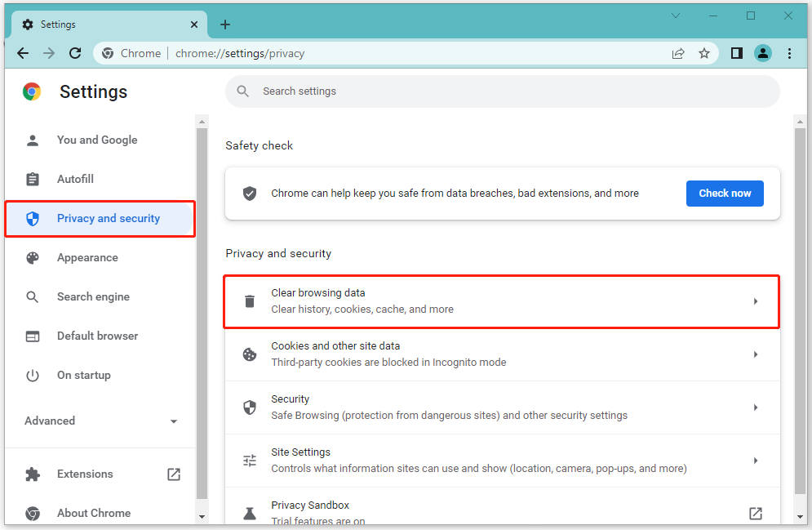Click the On startup power icon
812x530 pixels.
pos(33,375)
